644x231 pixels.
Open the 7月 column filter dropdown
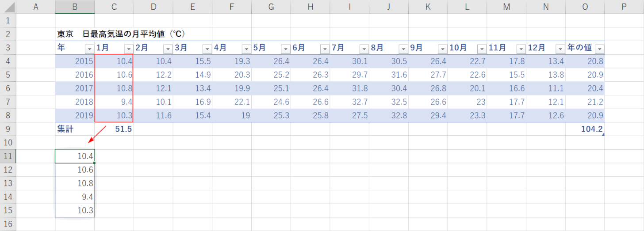click(364, 49)
